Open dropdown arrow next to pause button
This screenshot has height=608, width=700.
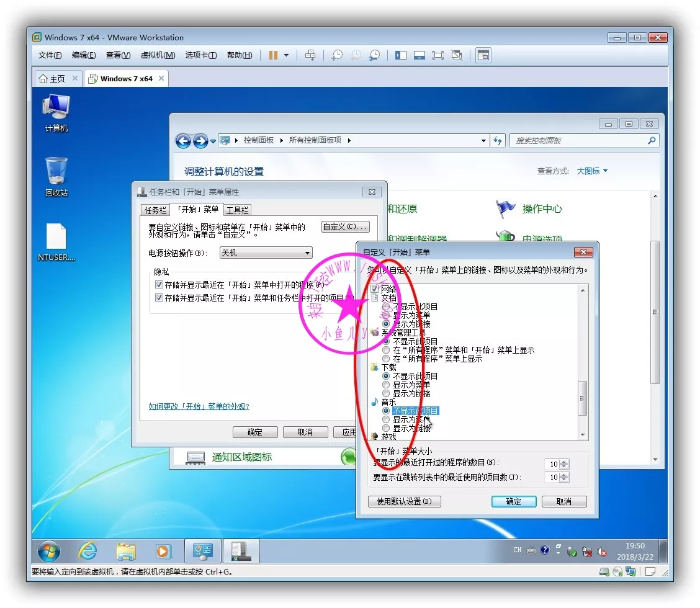pos(286,55)
